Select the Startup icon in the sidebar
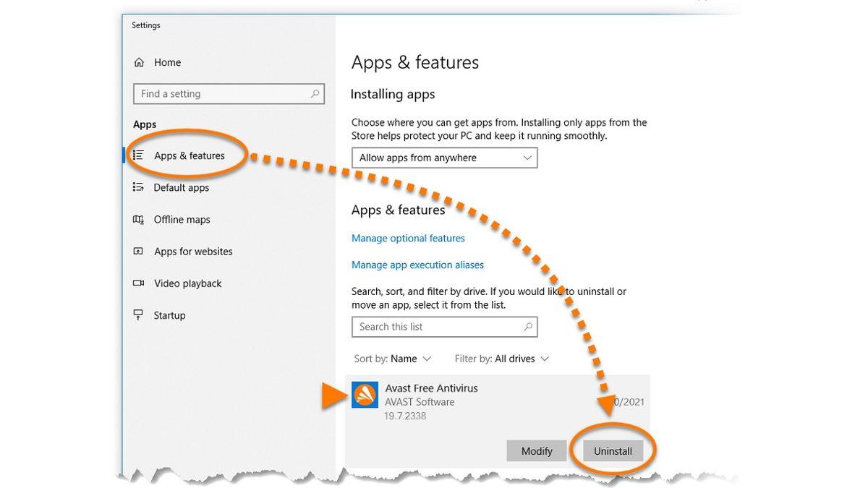Image resolution: width=868 pixels, height=488 pixels. pyautogui.click(x=138, y=315)
